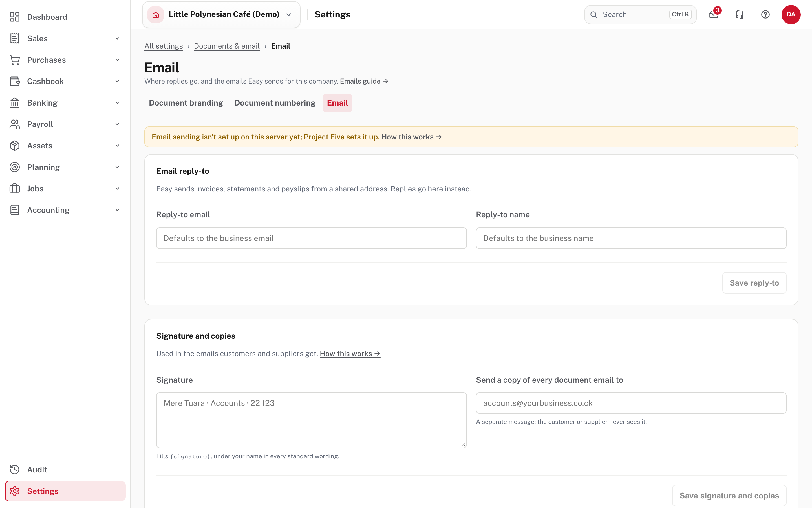The image size is (812, 508).
Task: Click the Email reply-to heading
Action: 182,171
